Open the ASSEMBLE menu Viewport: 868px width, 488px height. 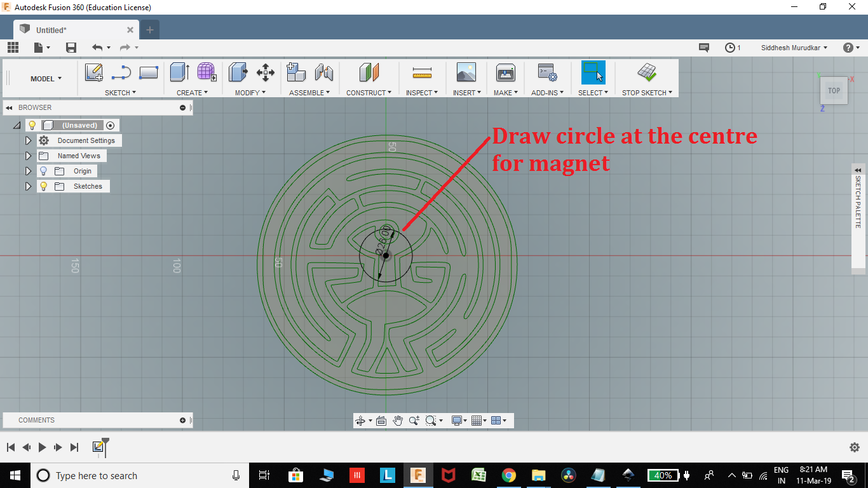pyautogui.click(x=309, y=93)
